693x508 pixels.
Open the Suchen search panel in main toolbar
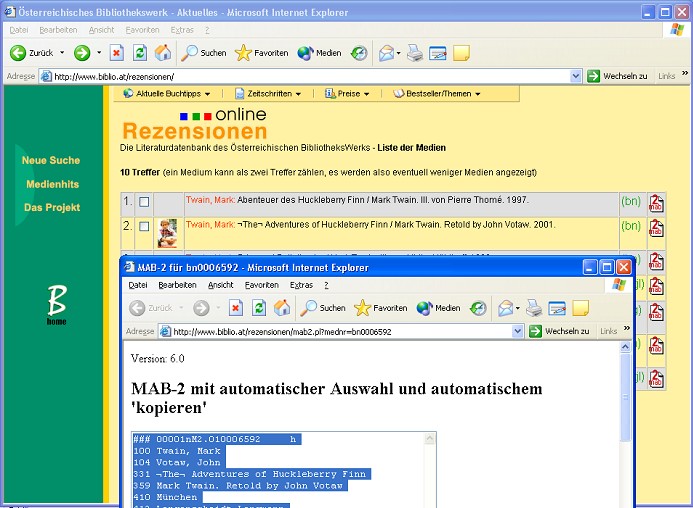[x=203, y=53]
